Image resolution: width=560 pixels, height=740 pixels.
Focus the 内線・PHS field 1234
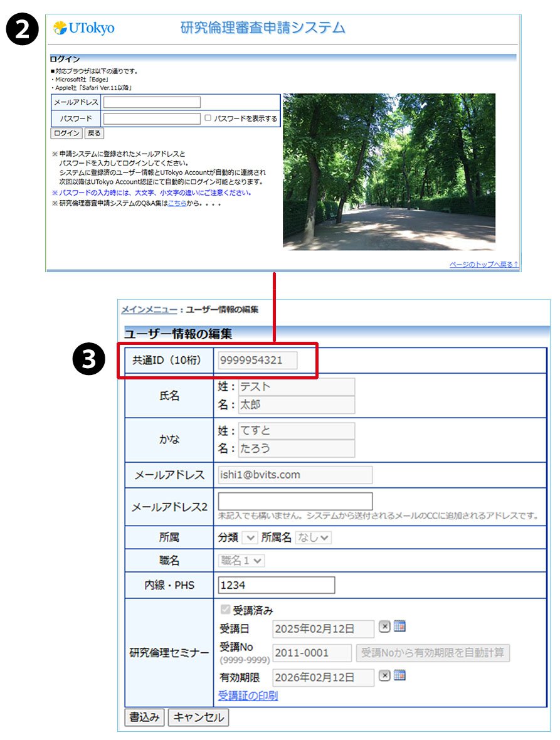pos(277,585)
